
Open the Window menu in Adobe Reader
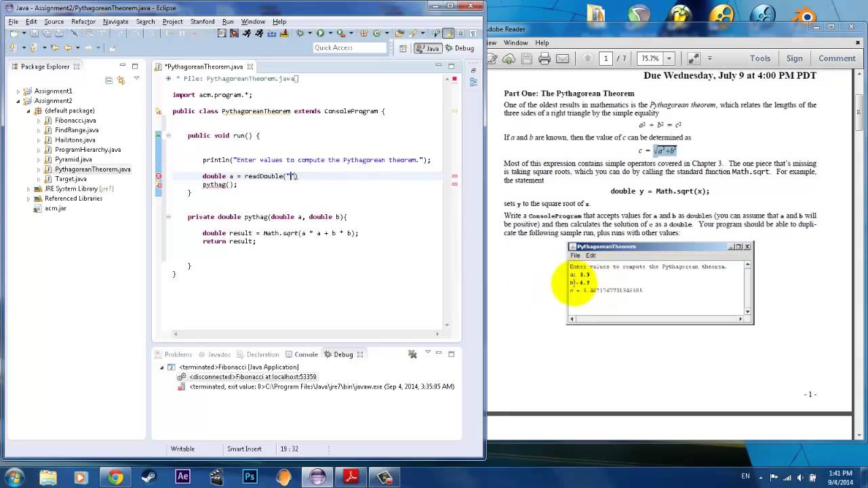click(515, 43)
